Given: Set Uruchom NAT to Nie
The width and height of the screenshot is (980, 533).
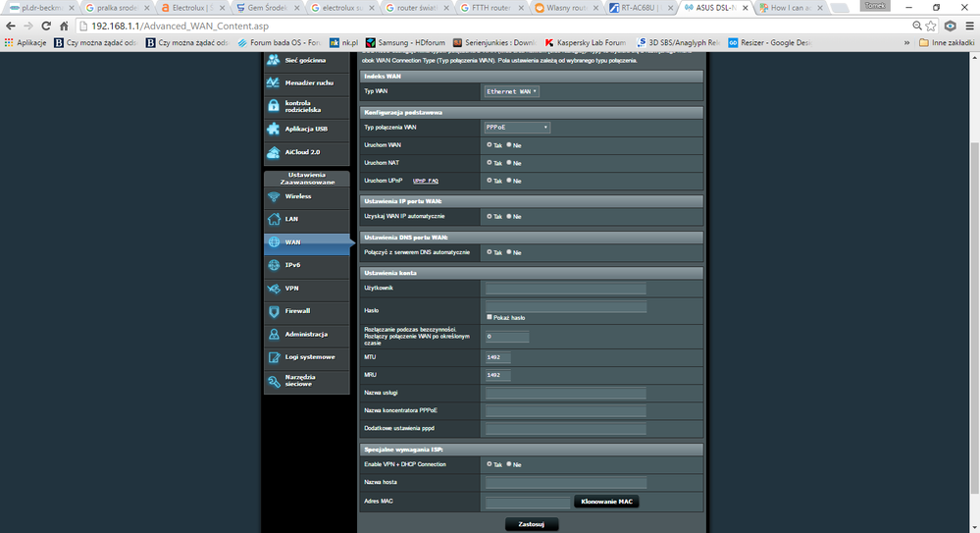Looking at the screenshot, I should (509, 163).
